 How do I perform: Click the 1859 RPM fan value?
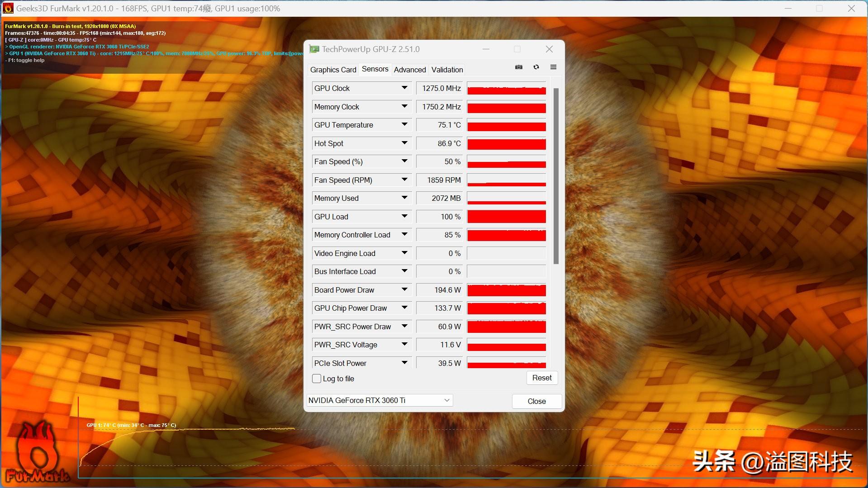(439, 180)
